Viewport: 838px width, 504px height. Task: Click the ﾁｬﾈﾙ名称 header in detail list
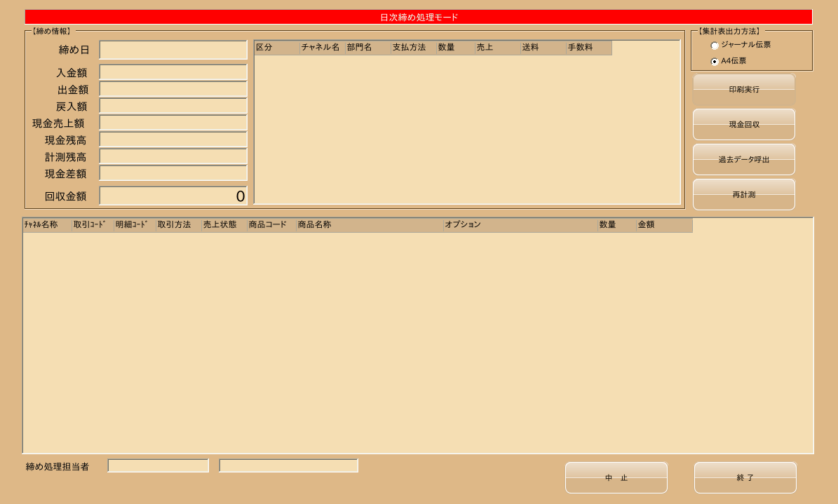click(x=47, y=225)
